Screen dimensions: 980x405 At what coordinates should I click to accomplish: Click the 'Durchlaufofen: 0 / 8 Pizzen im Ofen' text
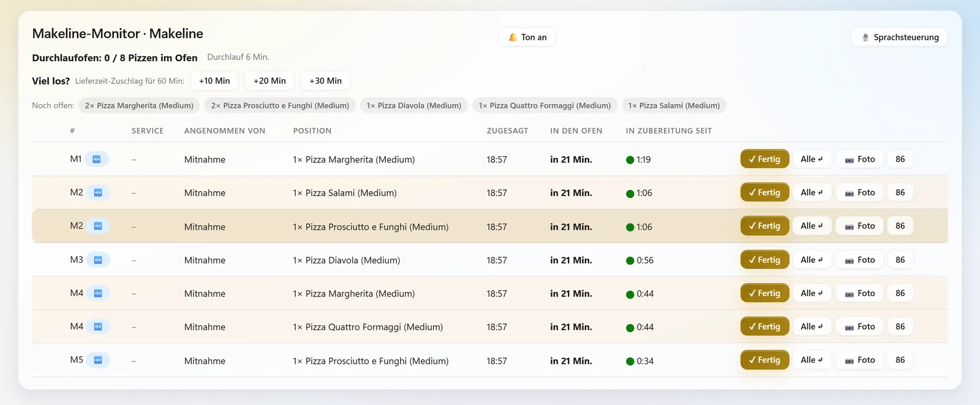point(115,58)
